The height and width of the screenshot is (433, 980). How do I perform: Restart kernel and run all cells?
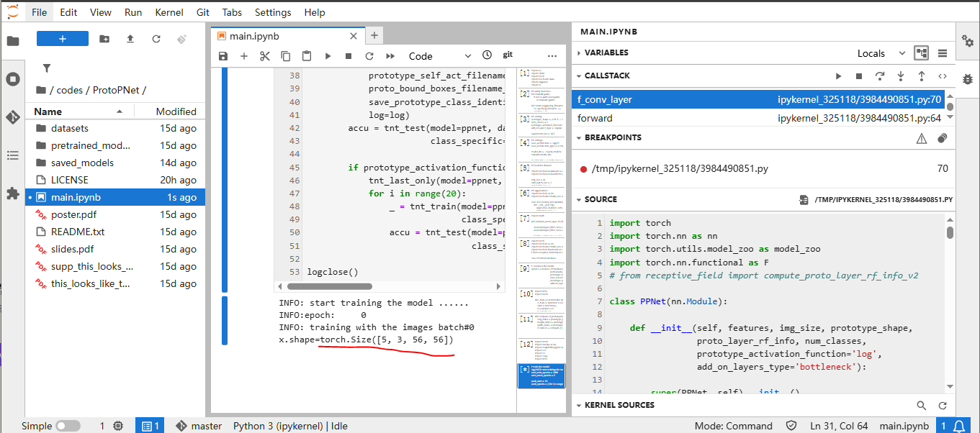390,55
